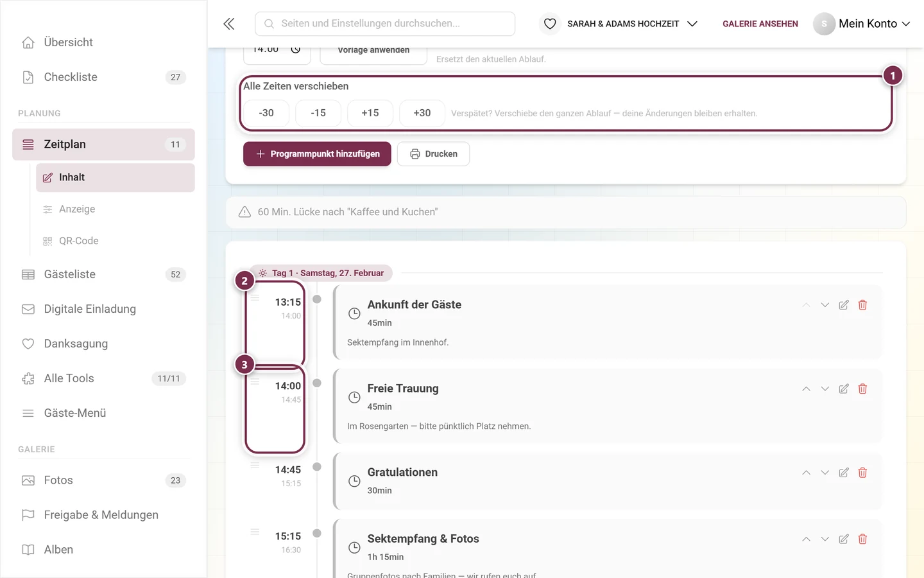The image size is (924, 578).
Task: Open the Sarah & Adams Hochzeit dropdown
Action: click(632, 24)
